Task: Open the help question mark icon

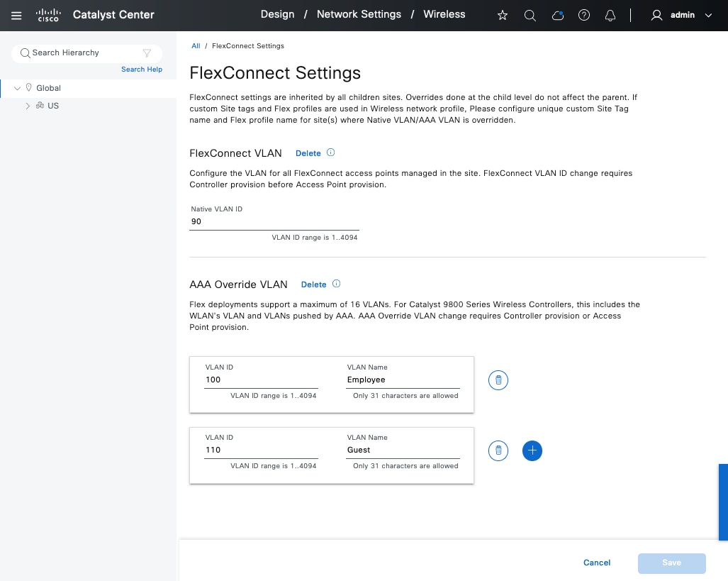Action: (x=584, y=15)
